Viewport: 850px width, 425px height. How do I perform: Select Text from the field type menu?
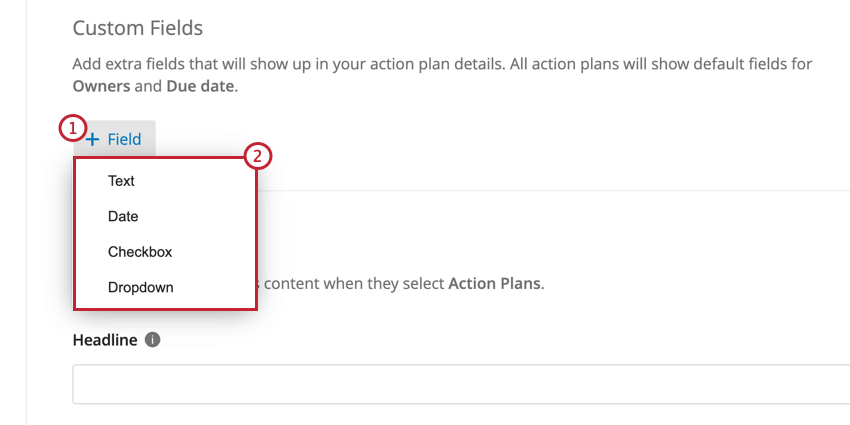(121, 181)
